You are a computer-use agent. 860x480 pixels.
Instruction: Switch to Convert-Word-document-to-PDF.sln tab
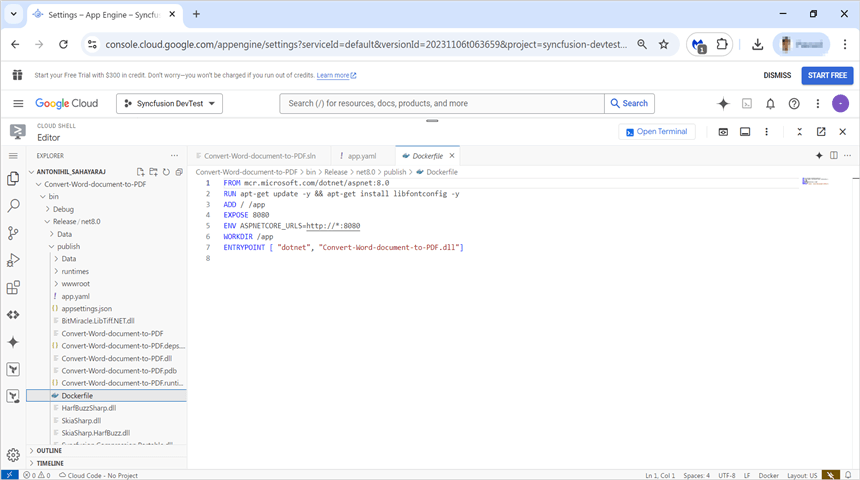pos(259,156)
